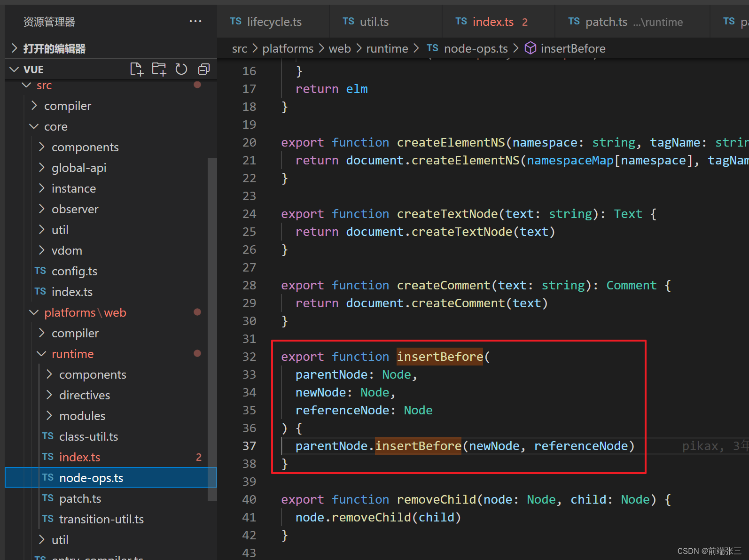Viewport: 749px width, 560px height.
Task: Switch to the index.ts tab with errors
Action: (x=499, y=22)
